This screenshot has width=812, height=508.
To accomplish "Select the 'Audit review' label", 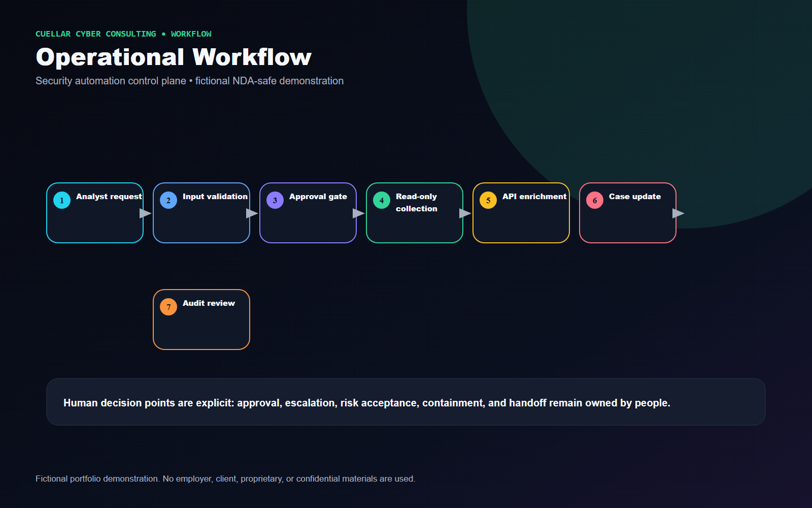I will (x=209, y=303).
